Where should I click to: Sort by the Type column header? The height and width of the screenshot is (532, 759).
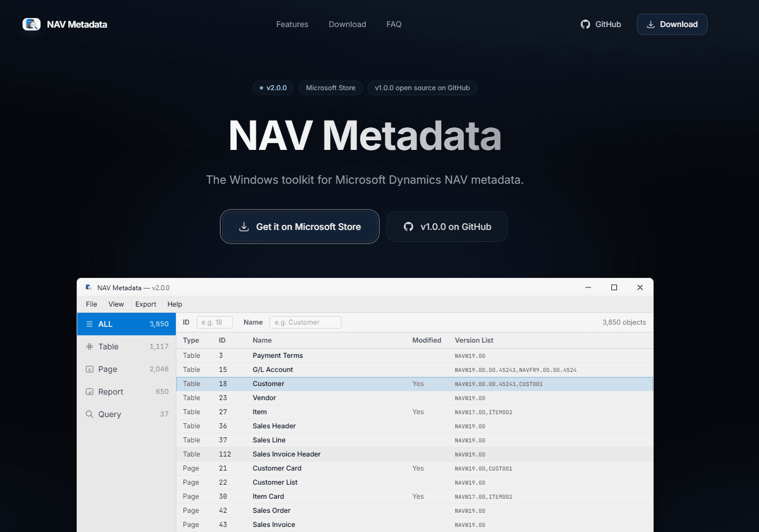(x=191, y=340)
